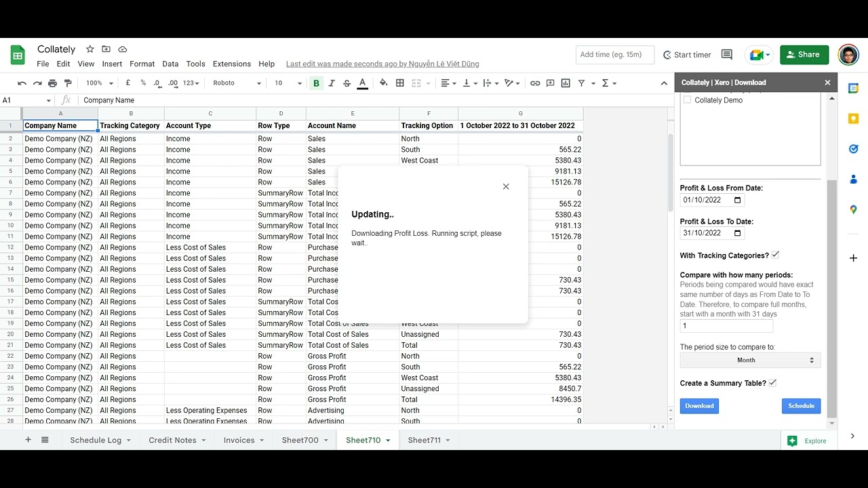Click the blue Download button
Viewport: 868px width, 488px height.
tap(699, 406)
